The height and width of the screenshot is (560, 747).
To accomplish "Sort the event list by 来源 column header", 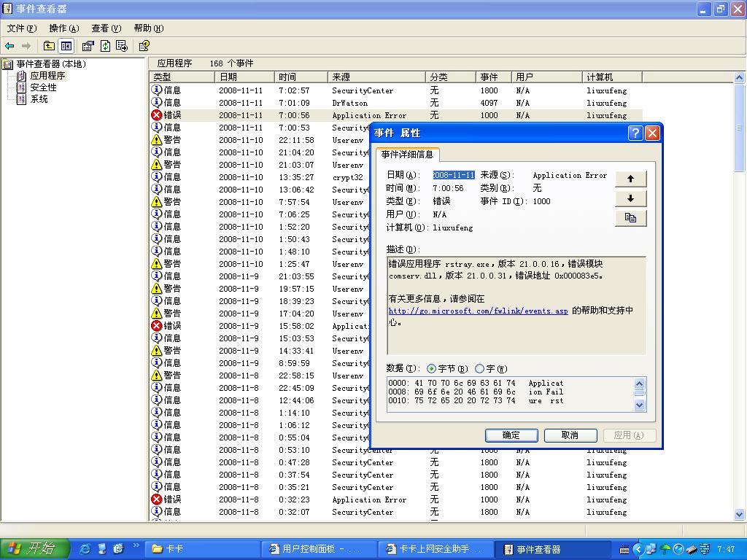I will (x=376, y=77).
